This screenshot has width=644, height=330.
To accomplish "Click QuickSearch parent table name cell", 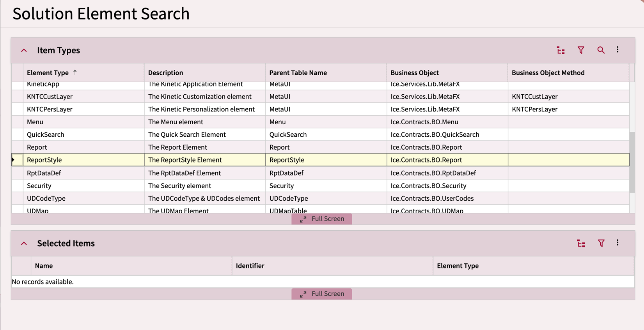I will click(326, 135).
